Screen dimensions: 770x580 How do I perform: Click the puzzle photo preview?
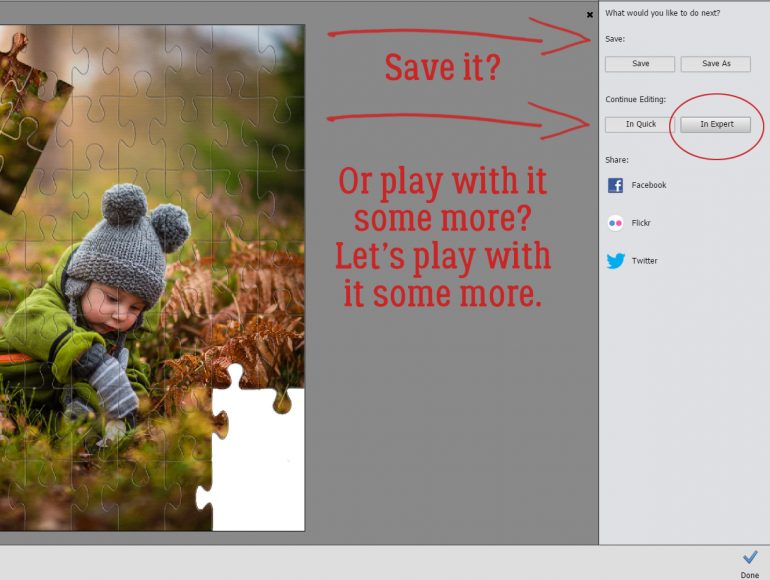click(152, 278)
